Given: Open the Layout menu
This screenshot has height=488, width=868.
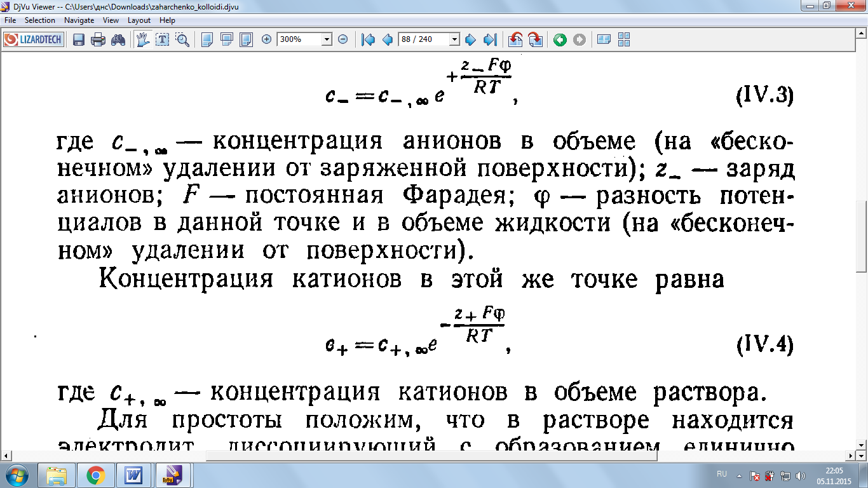Looking at the screenshot, I should (x=139, y=20).
